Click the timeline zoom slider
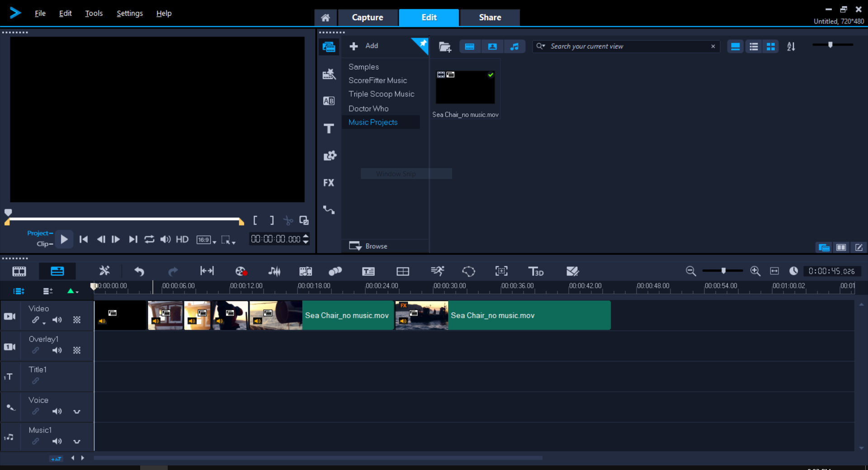 pyautogui.click(x=723, y=271)
